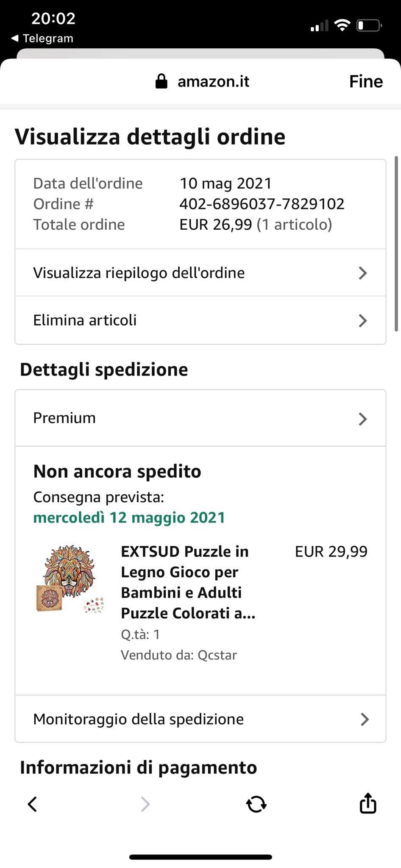Tap the lion puzzle product thumbnail
The height and width of the screenshot is (868, 401).
click(x=70, y=579)
